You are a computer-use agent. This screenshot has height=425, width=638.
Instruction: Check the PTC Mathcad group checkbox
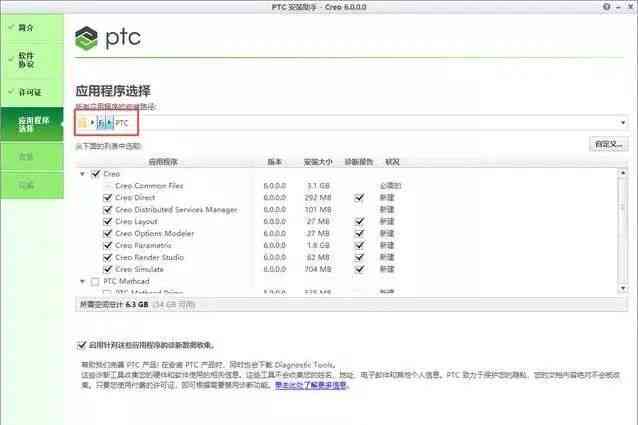pyautogui.click(x=95, y=281)
